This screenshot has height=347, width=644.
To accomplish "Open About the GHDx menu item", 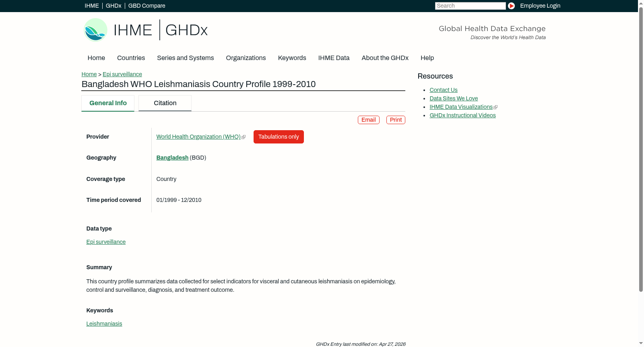I will pyautogui.click(x=385, y=58).
